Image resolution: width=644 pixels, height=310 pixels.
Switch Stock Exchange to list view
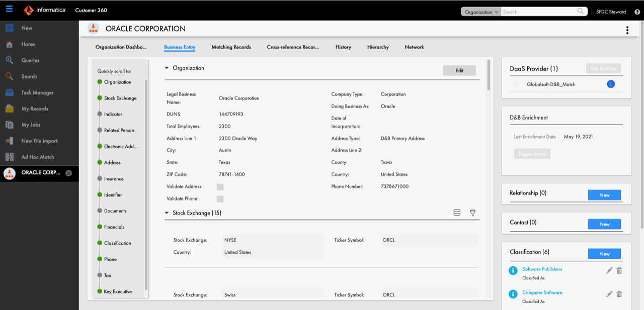pyautogui.click(x=457, y=213)
